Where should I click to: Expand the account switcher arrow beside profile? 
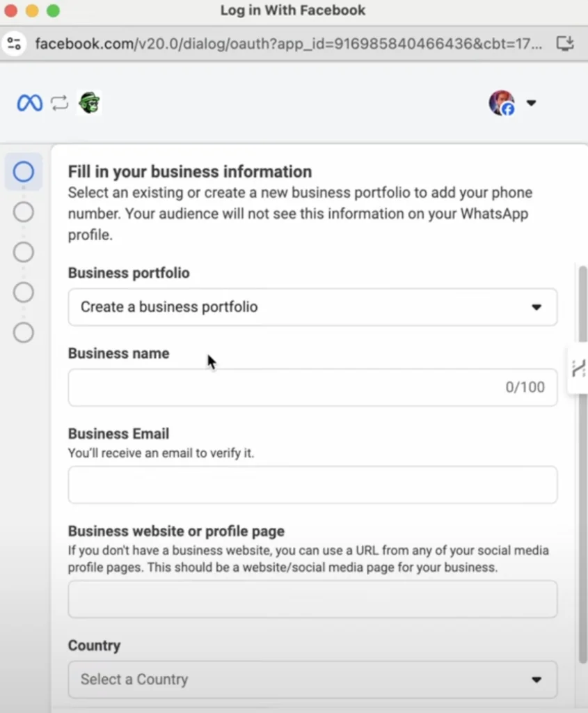pos(531,103)
